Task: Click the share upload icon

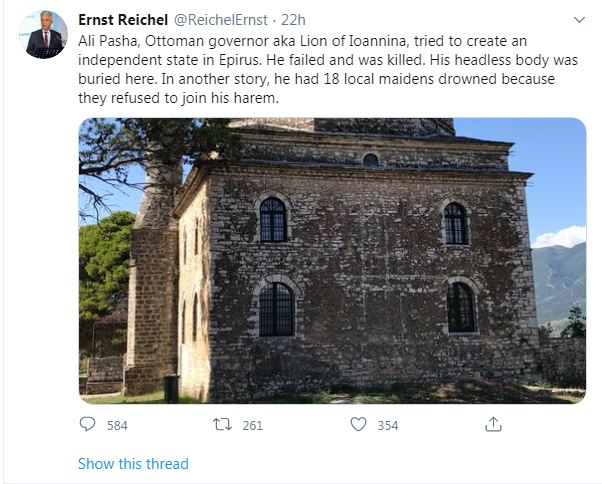Action: [493, 424]
